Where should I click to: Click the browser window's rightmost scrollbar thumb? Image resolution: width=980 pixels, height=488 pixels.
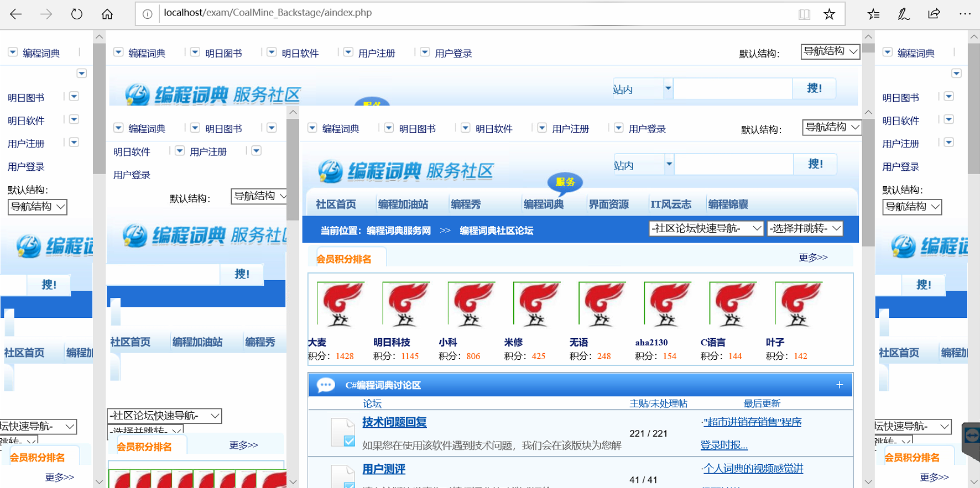pyautogui.click(x=974, y=108)
